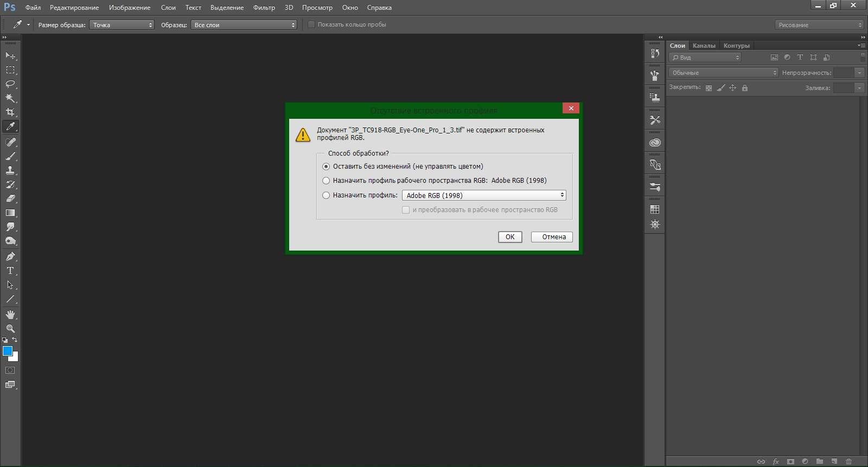The height and width of the screenshot is (467, 868).
Task: Select 'Оставить без изменений' radio option
Action: (326, 167)
